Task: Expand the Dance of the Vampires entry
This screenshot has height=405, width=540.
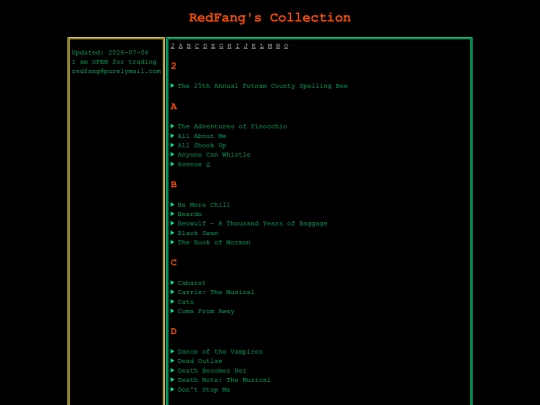Action: click(217, 352)
